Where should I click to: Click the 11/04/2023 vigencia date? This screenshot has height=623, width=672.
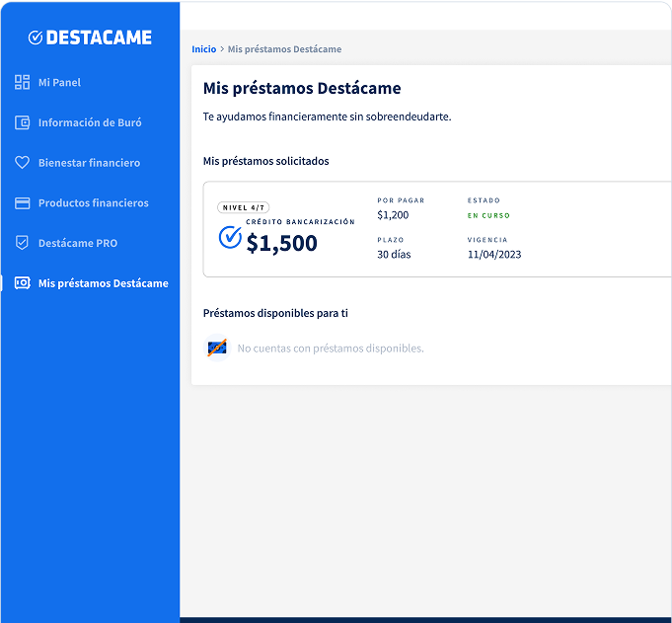(x=494, y=255)
